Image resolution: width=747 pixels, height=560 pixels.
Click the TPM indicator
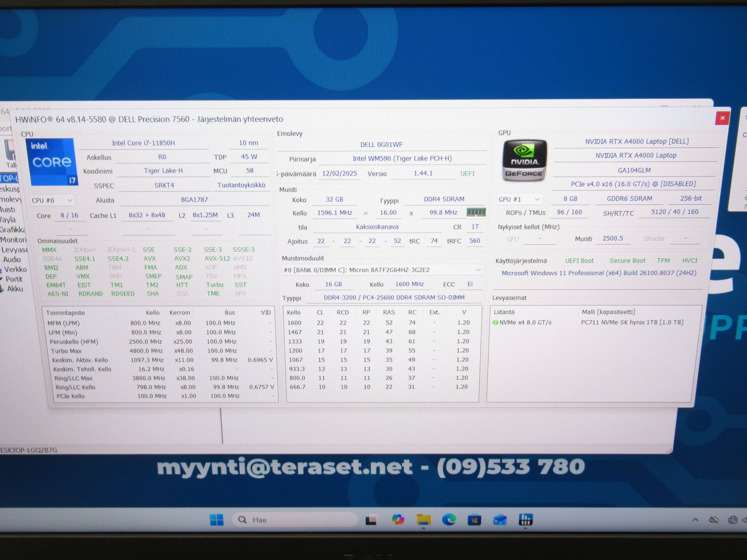click(663, 261)
